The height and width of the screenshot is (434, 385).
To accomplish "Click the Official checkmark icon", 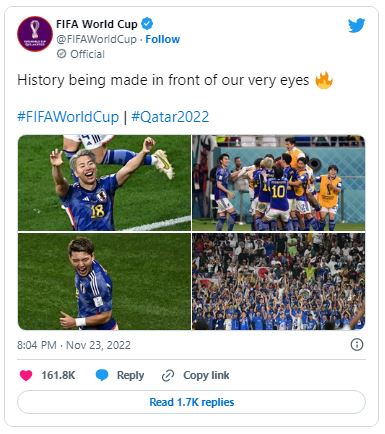I will (61, 54).
